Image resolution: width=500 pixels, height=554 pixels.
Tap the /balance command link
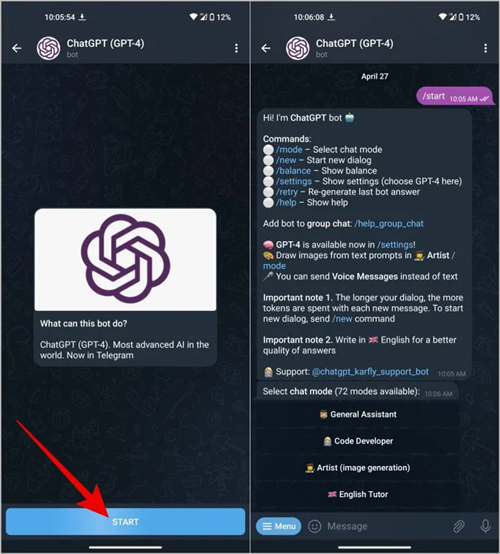pyautogui.click(x=293, y=171)
